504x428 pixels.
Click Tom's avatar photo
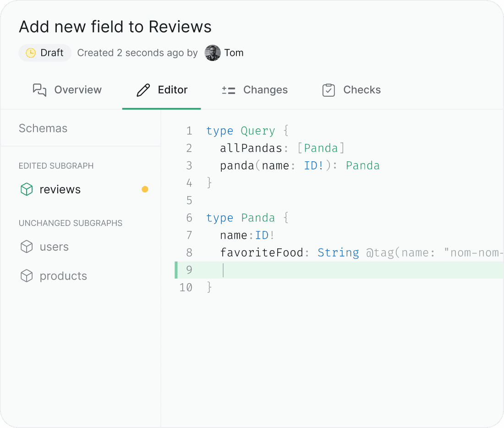(x=212, y=53)
